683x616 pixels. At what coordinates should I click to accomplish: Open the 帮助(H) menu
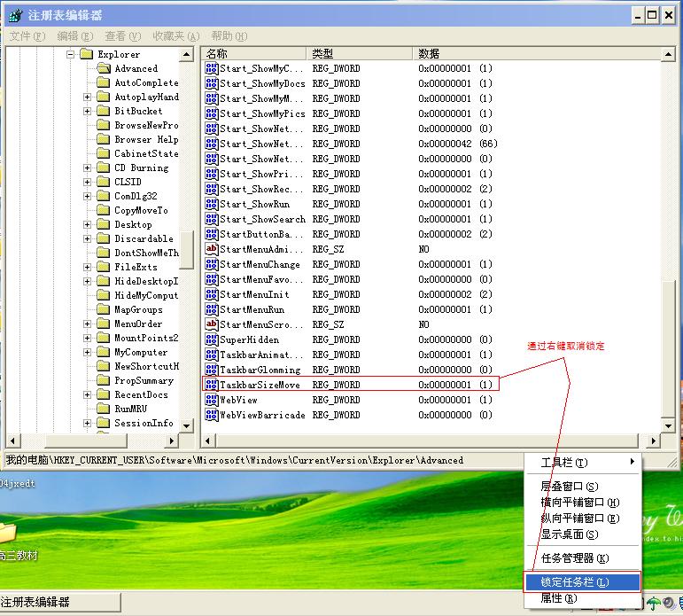pyautogui.click(x=229, y=35)
